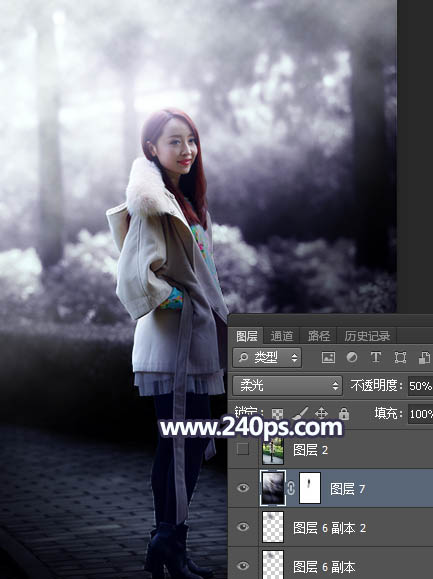Select the 图层 6 副本 2 thumbnail
The height and width of the screenshot is (579, 433).
point(273,527)
